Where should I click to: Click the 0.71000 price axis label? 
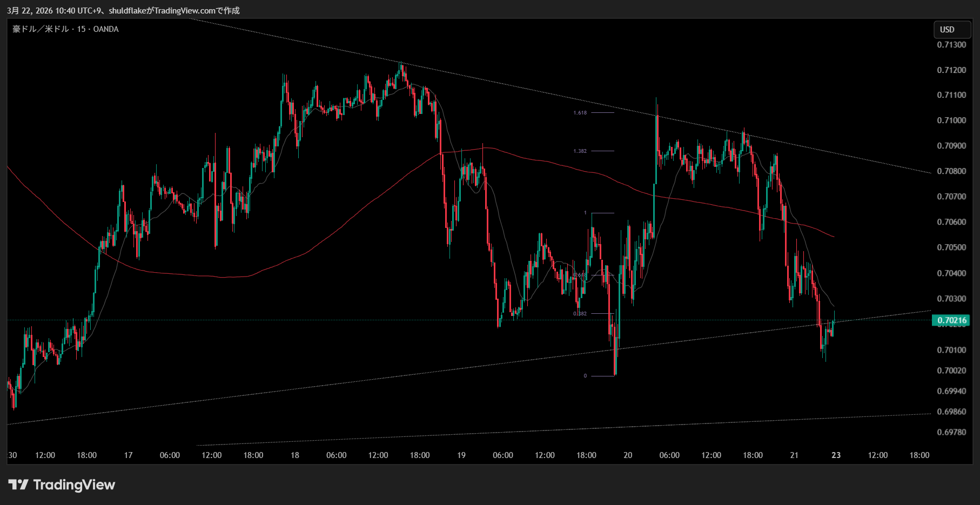tap(951, 120)
